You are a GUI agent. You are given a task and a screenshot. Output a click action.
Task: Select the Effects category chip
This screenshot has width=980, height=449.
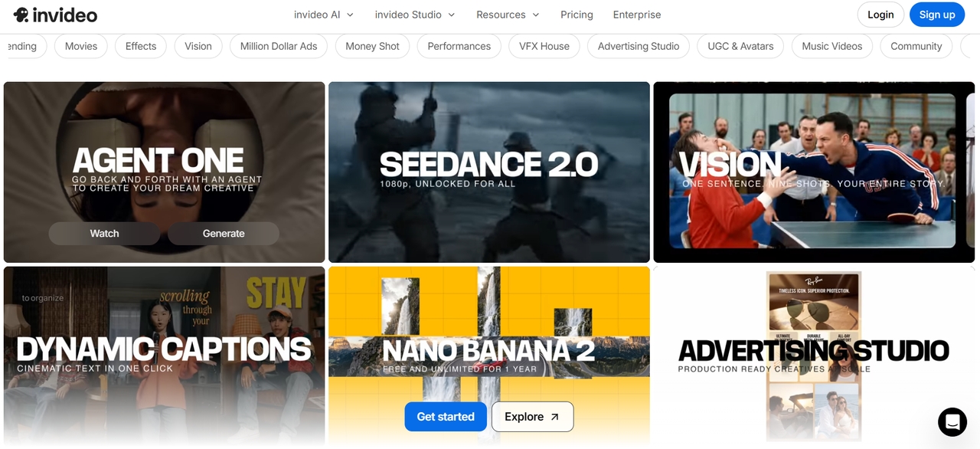coord(141,46)
